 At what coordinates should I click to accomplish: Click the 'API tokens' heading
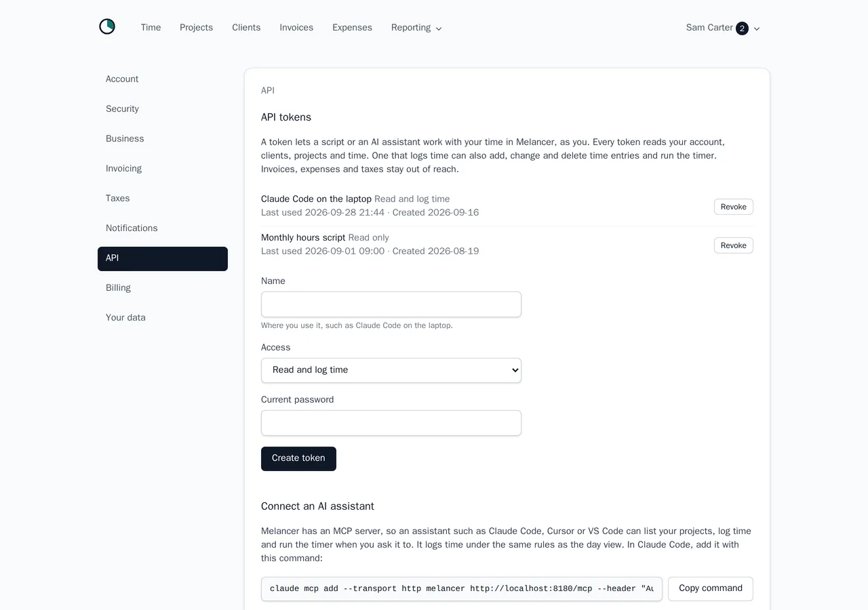(286, 117)
